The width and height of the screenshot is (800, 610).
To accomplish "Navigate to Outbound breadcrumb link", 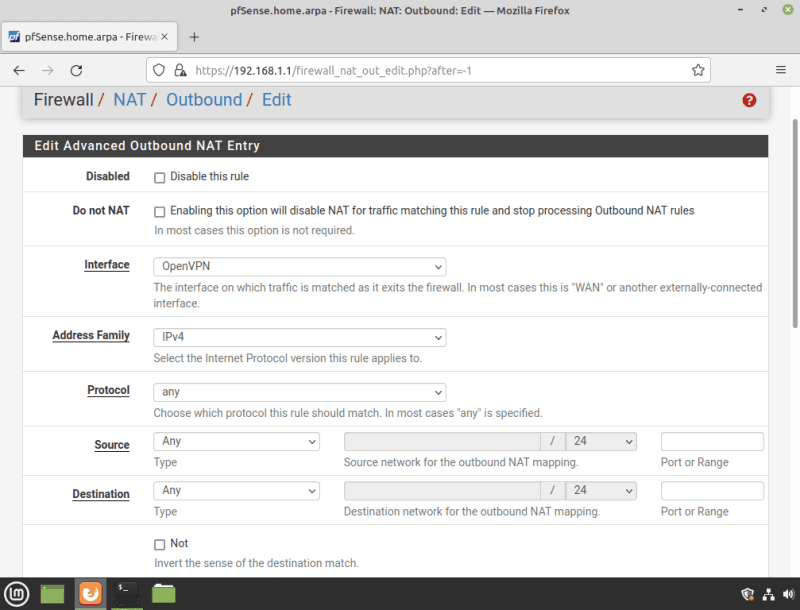I will point(203,100).
